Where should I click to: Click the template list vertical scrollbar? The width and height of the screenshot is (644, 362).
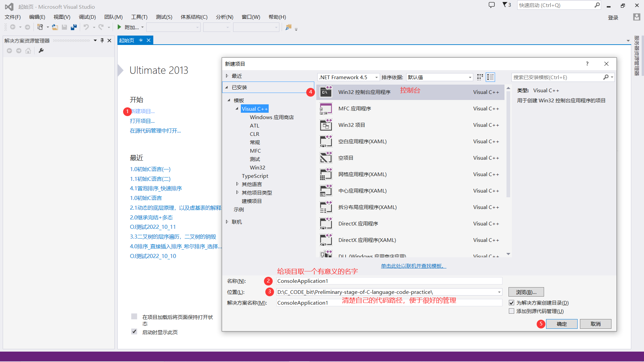[x=508, y=144]
